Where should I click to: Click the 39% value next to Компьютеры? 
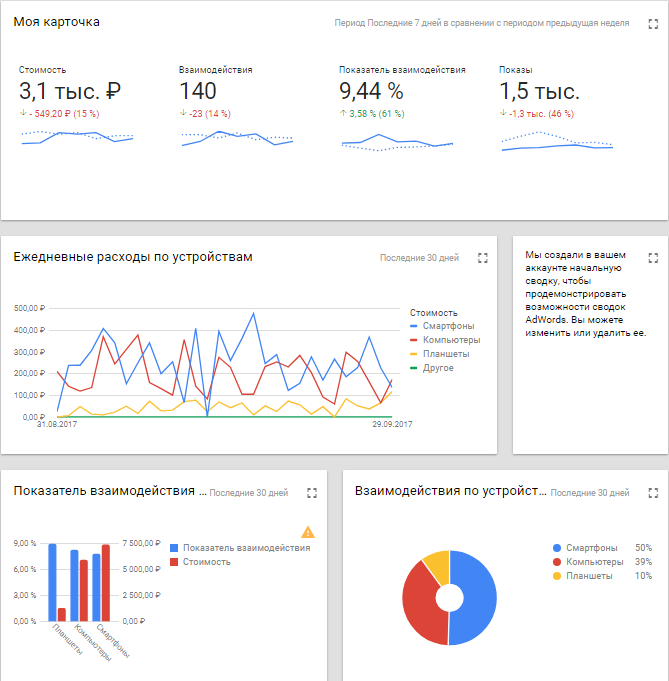tap(643, 562)
